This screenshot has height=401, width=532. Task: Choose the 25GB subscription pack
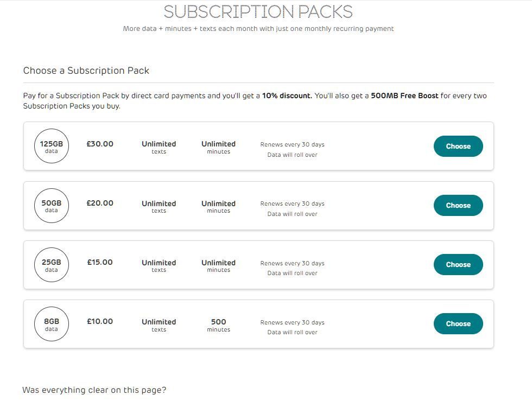[x=458, y=264]
